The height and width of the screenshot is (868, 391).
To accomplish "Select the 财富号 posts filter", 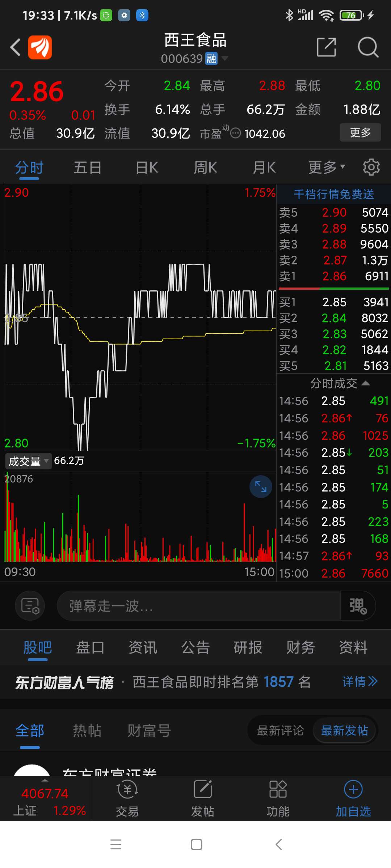I will (x=149, y=731).
